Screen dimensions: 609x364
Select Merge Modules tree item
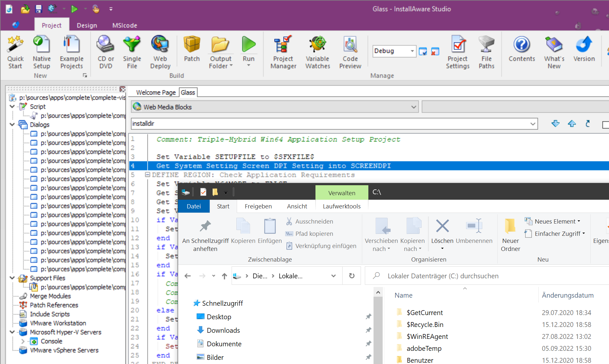pyautogui.click(x=50, y=296)
